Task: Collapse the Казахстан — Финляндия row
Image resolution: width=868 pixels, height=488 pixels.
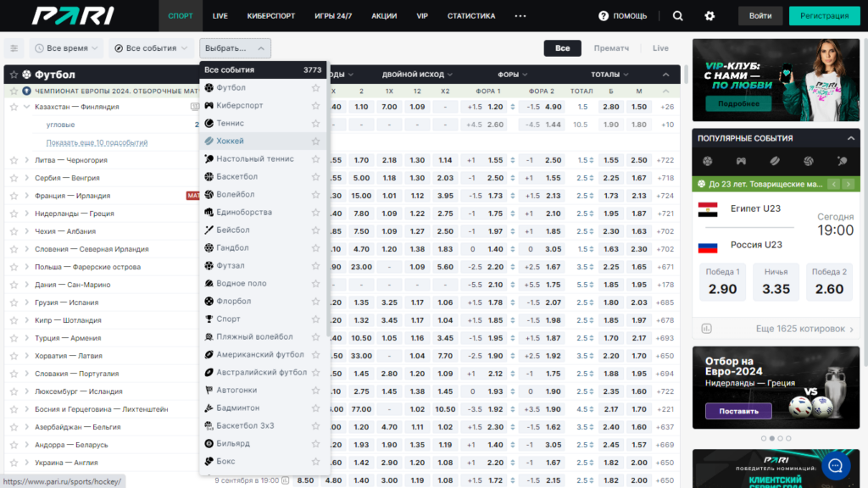Action: click(x=26, y=107)
